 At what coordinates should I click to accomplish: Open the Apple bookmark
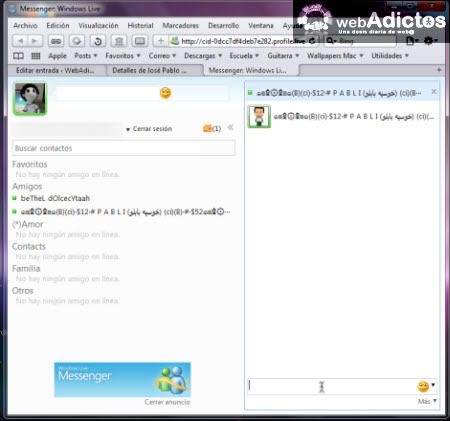coord(57,56)
